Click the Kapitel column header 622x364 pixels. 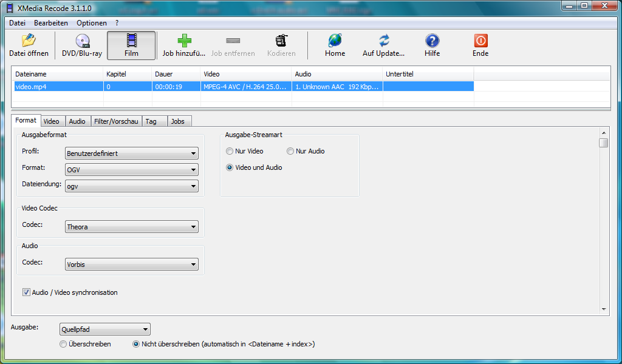pyautogui.click(x=128, y=74)
